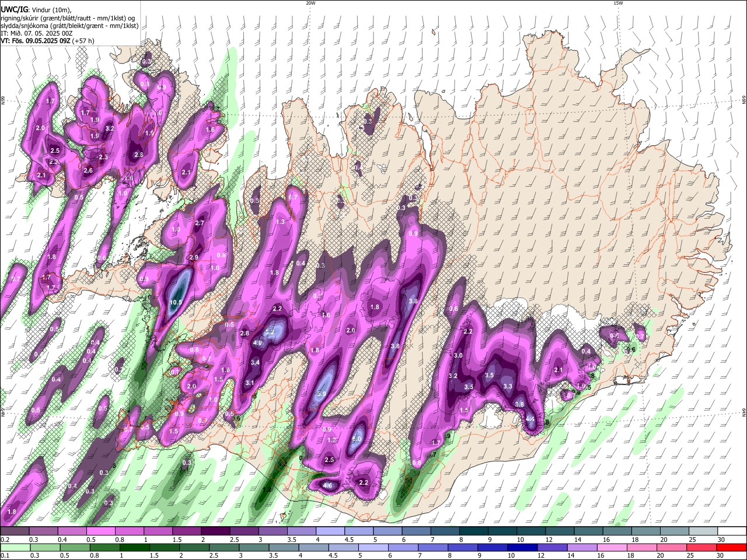Click the pale green swatch labeled 0.1, bottom legend row
This screenshot has width=747, height=560.
[x=15, y=547]
